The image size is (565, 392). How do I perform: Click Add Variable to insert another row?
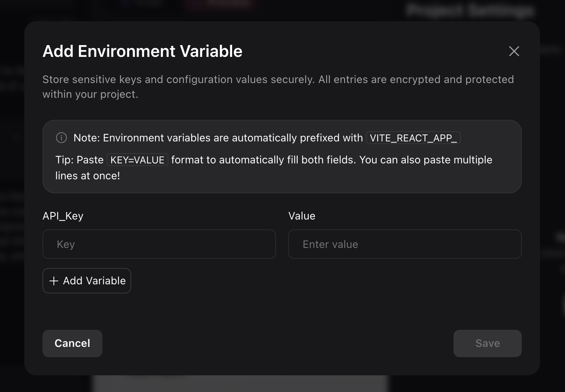tap(86, 281)
